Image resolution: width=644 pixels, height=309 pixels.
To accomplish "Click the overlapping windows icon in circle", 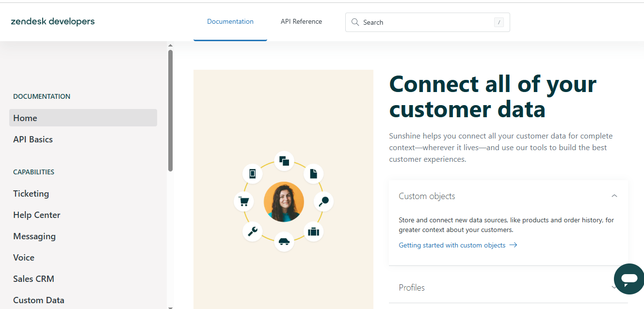I will tap(284, 161).
